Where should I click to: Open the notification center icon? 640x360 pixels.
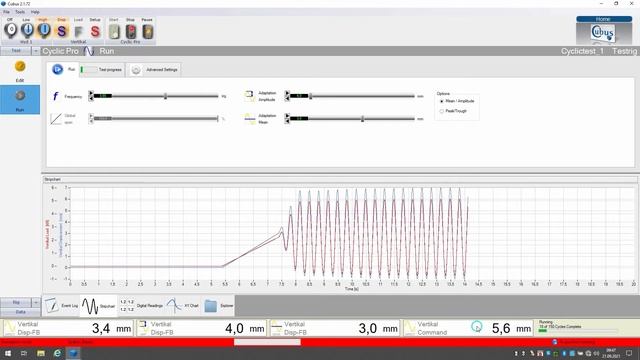click(x=629, y=353)
